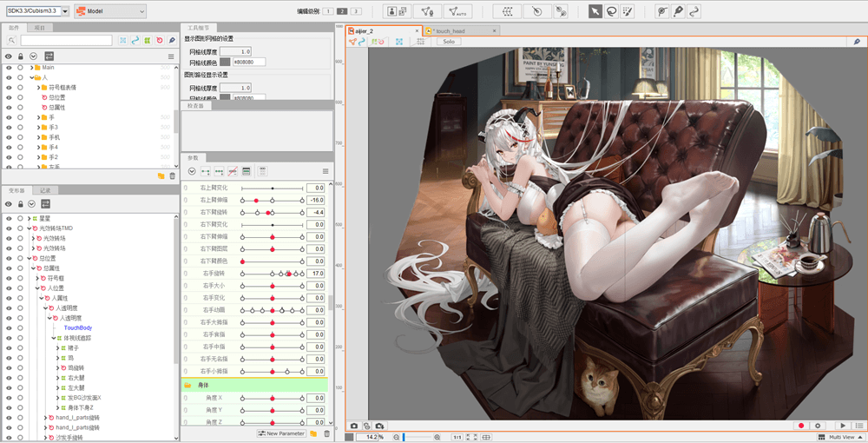Click the gray mesh line color swatch
Image resolution: width=868 pixels, height=443 pixels.
point(225,62)
